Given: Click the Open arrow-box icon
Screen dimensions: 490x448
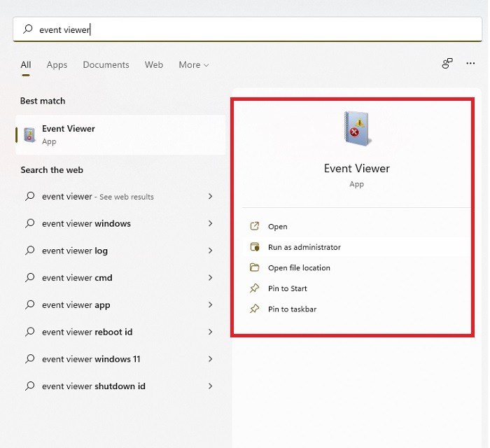Looking at the screenshot, I should coord(255,226).
